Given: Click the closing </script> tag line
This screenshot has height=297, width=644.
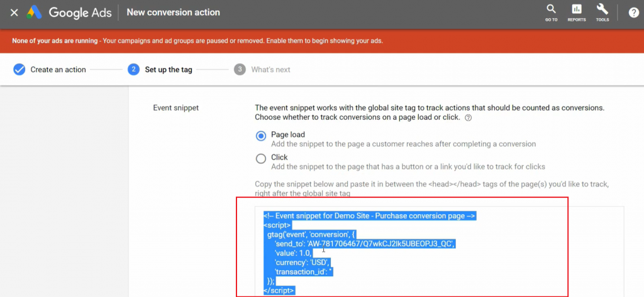Looking at the screenshot, I should coord(279,291).
